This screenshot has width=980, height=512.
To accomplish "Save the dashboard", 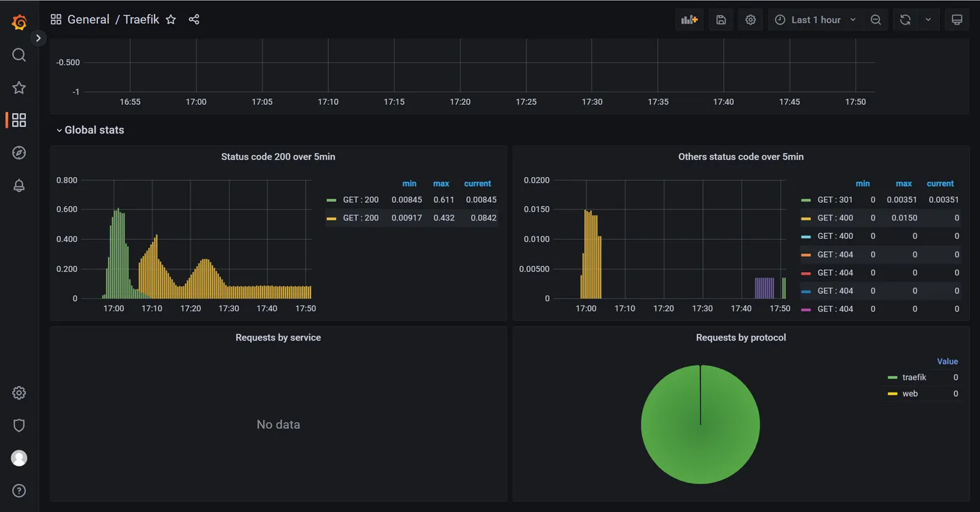I will (x=721, y=20).
